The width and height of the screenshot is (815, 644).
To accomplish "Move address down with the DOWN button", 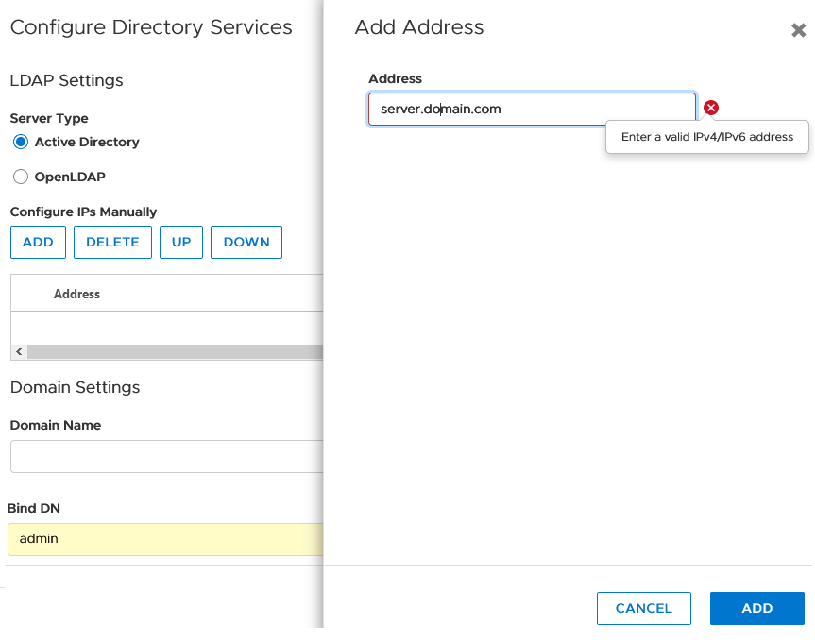I will pyautogui.click(x=246, y=242).
